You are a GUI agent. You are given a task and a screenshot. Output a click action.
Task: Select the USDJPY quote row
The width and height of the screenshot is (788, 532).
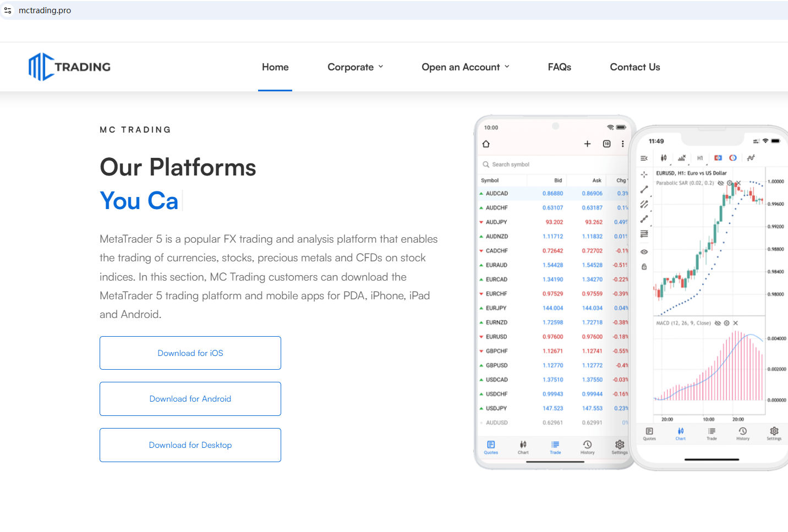tap(553, 408)
